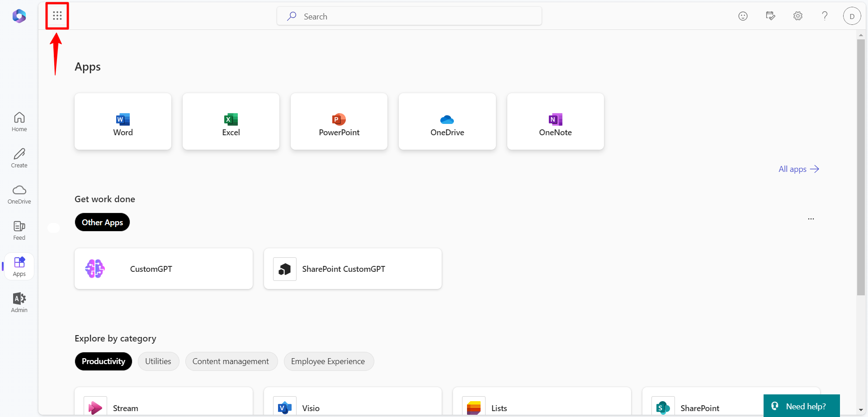Open the SharePoint CustomGPT app card
Viewport: 868px width, 417px height.
point(353,269)
